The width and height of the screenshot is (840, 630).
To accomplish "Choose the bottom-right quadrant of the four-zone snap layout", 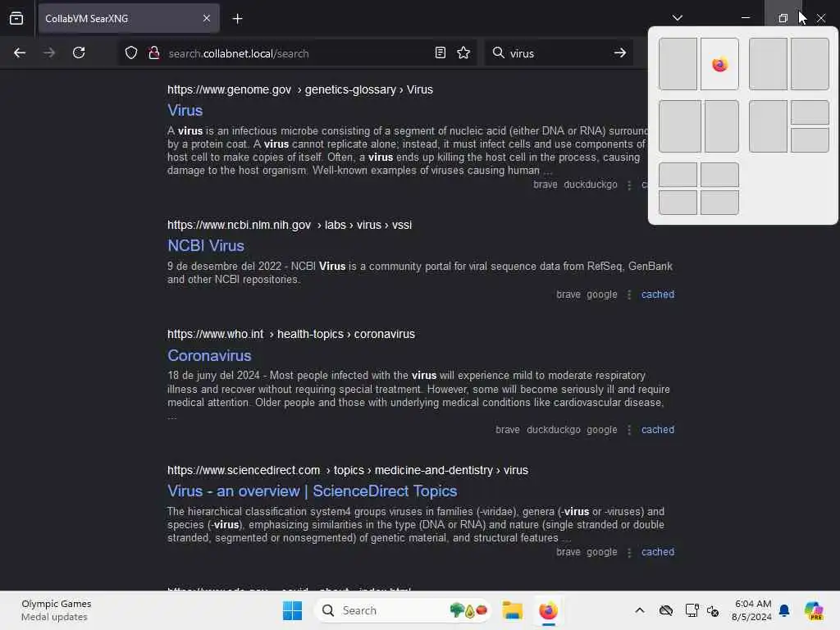I will click(719, 203).
